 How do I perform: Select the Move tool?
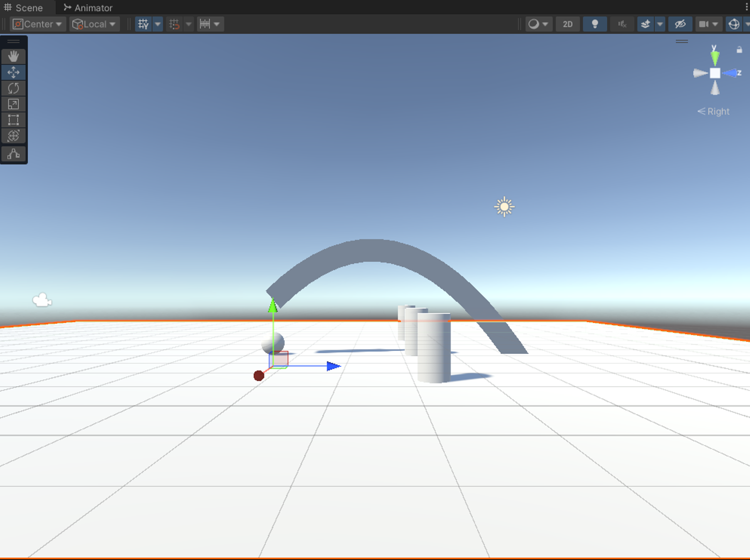[x=14, y=72]
